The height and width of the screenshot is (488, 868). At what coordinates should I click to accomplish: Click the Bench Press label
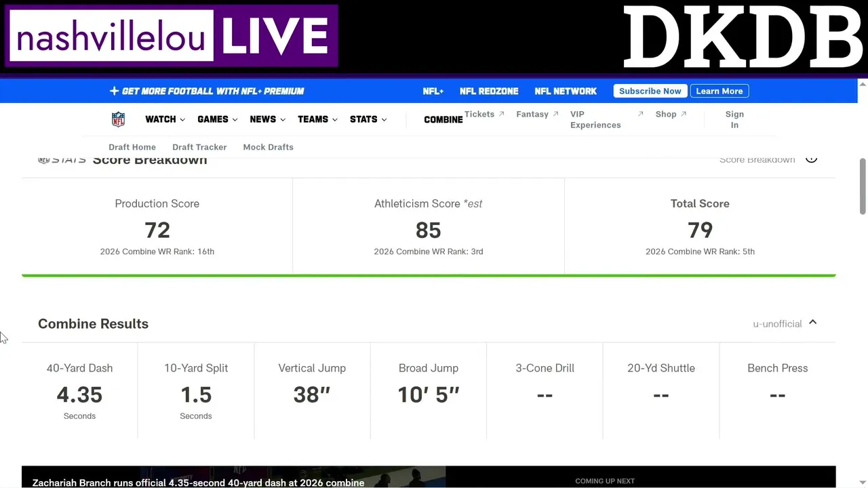tap(778, 368)
